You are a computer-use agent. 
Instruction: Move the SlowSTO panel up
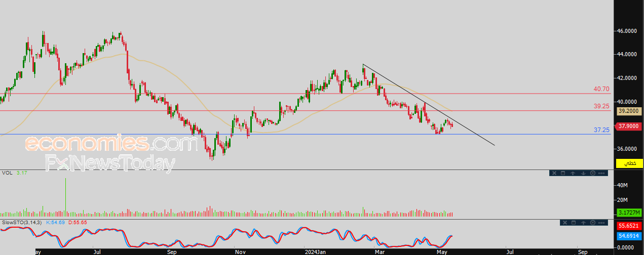583,223
